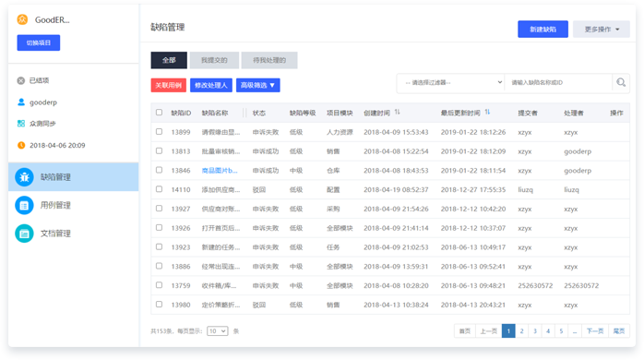644x360 pixels.
Task: Click the red 关联用例 button
Action: pyautogui.click(x=169, y=85)
